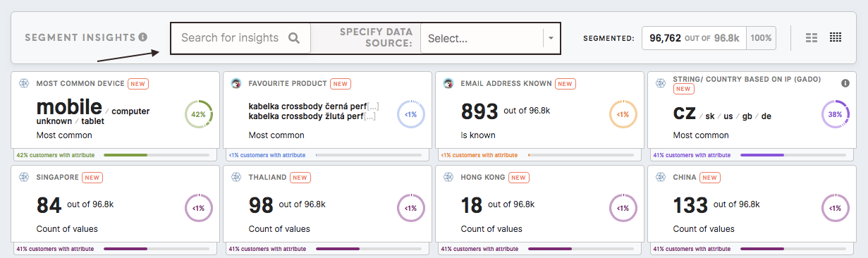Click the '18' Hong Kong count
The width and height of the screenshot is (868, 258).
(x=472, y=205)
